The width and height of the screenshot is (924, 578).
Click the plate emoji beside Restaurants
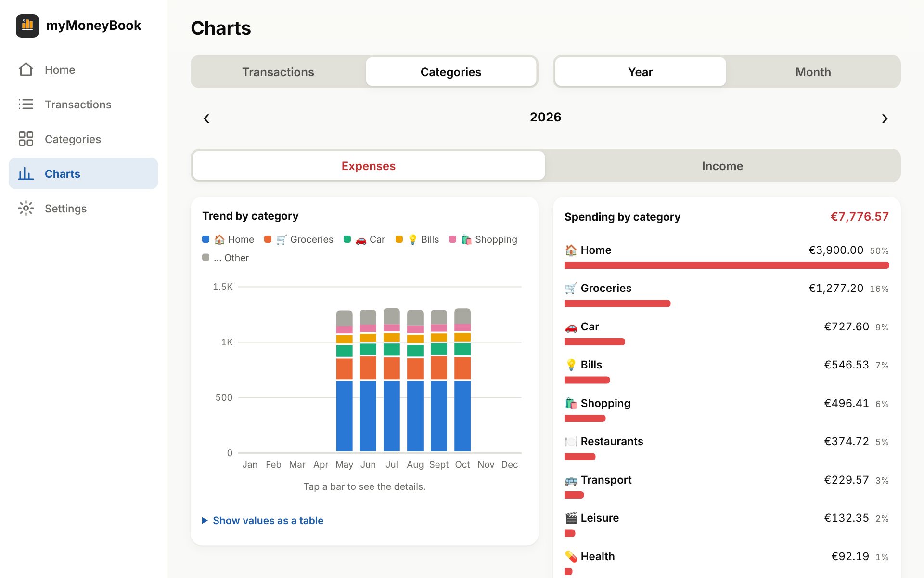point(571,441)
